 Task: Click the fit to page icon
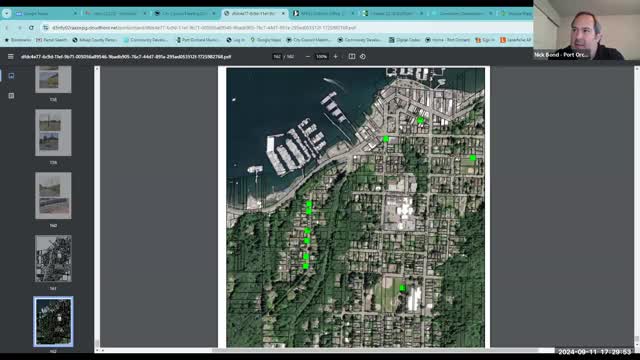pyautogui.click(x=351, y=56)
